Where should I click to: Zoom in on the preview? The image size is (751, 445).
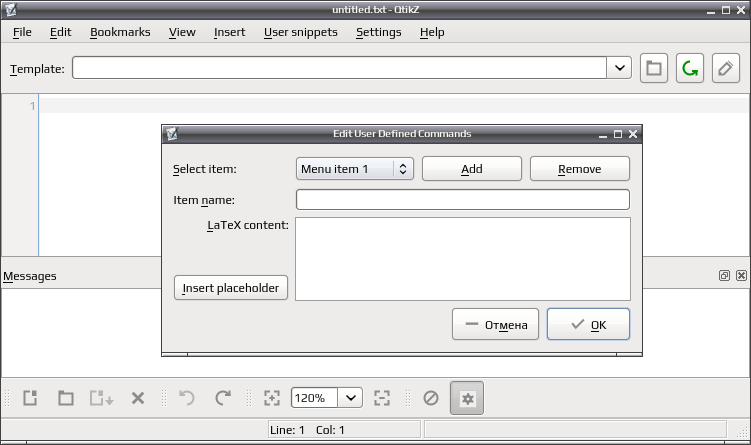pos(272,398)
